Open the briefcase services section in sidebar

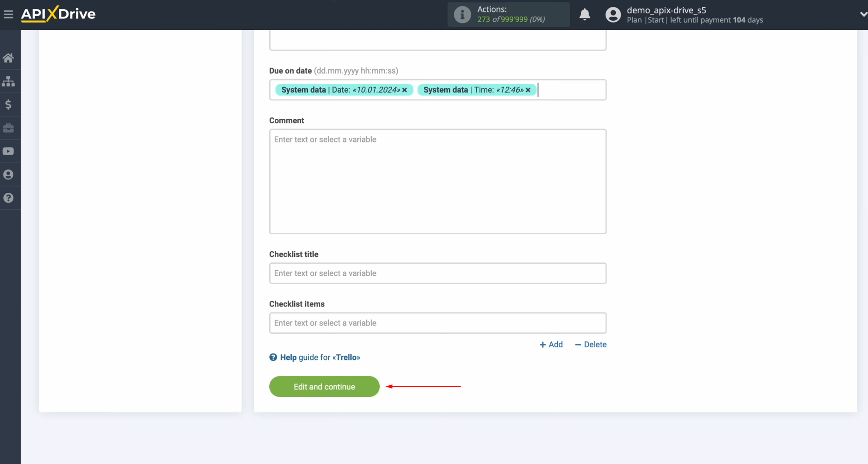click(9, 128)
